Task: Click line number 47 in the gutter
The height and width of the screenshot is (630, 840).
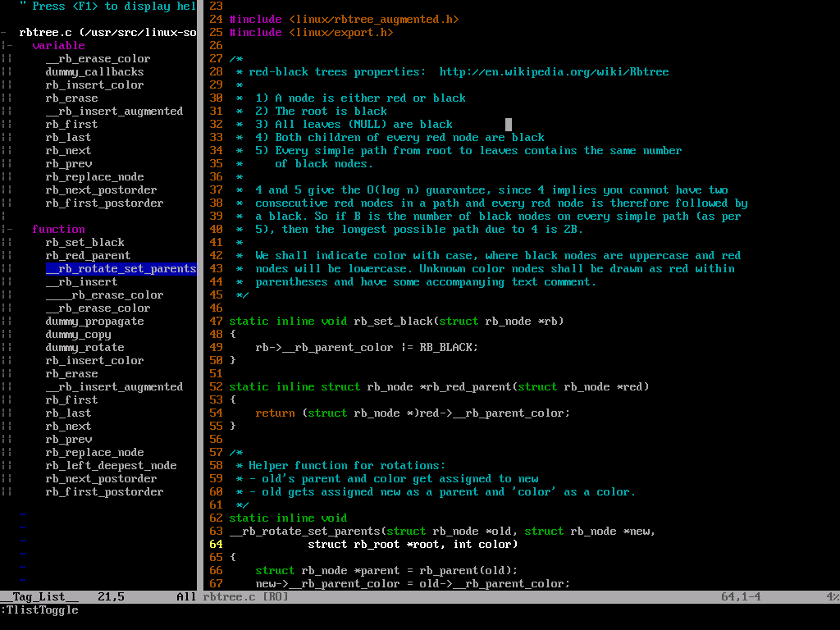Action: coord(216,322)
